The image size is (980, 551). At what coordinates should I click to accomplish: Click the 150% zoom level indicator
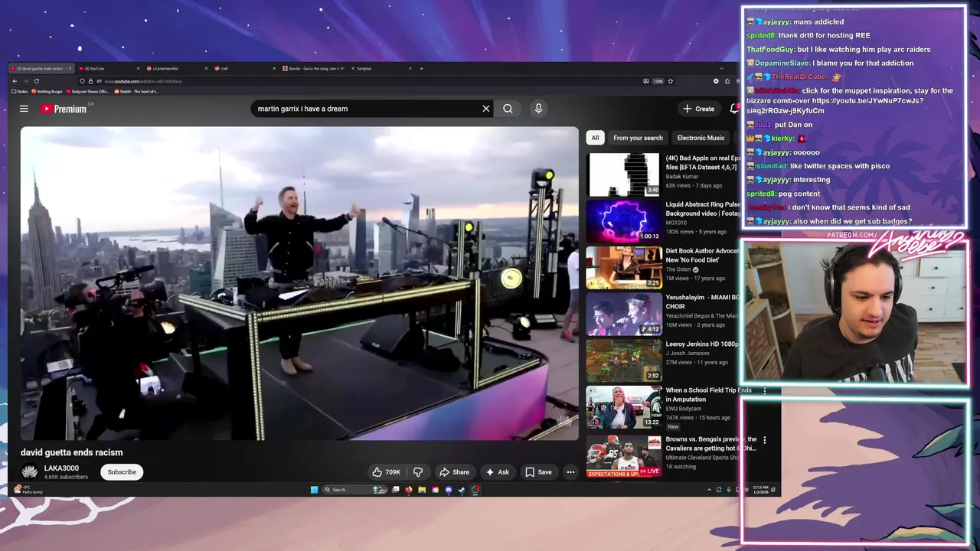(x=658, y=81)
